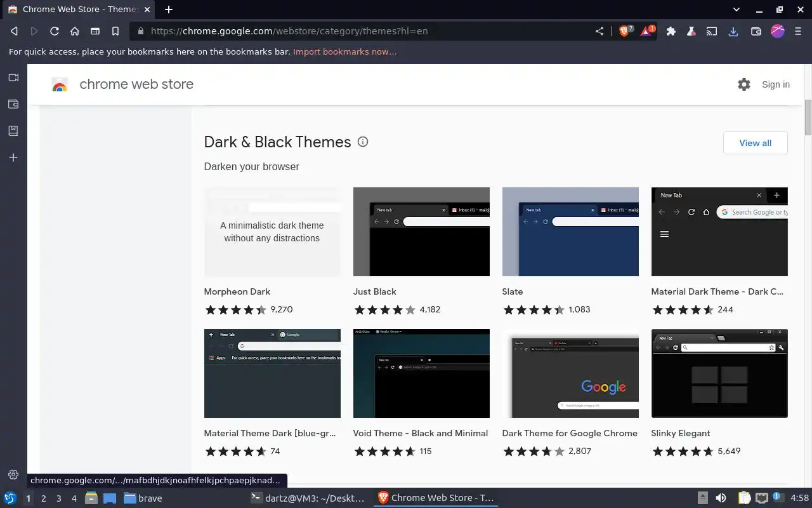Open the Downloads arrow icon
This screenshot has height=508, width=812.
point(733,30)
